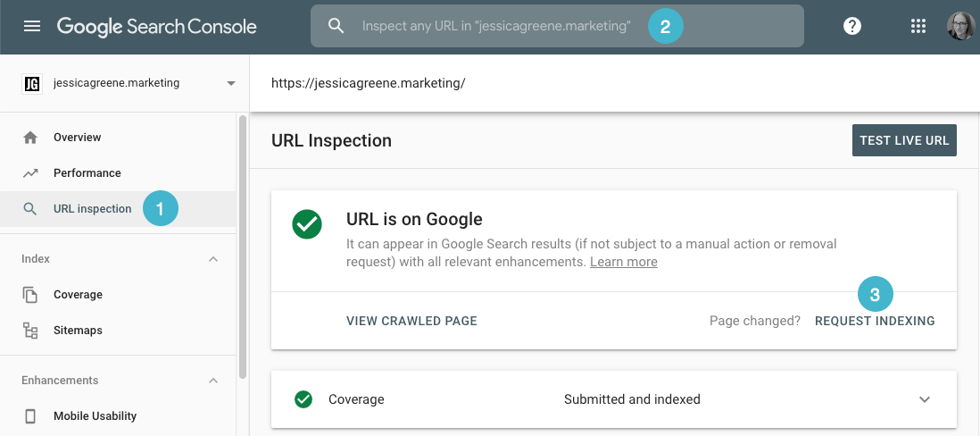Screen dimensions: 980x436
Task: Go to Coverage in the sidebar
Action: coord(78,295)
